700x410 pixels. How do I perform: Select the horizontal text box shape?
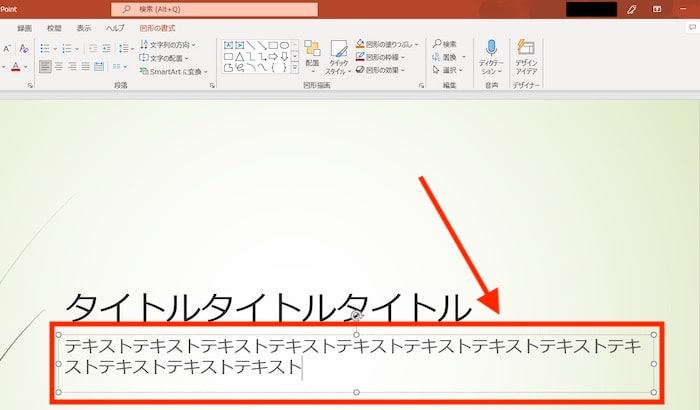point(229,45)
